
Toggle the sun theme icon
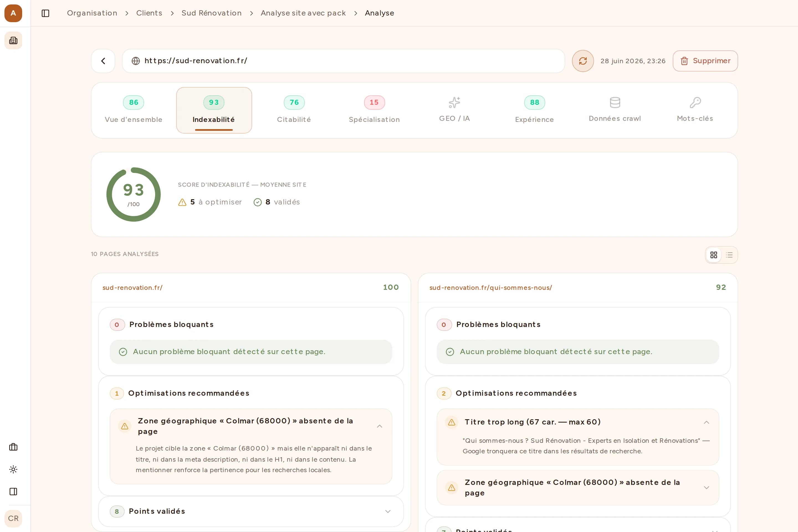pos(13,469)
